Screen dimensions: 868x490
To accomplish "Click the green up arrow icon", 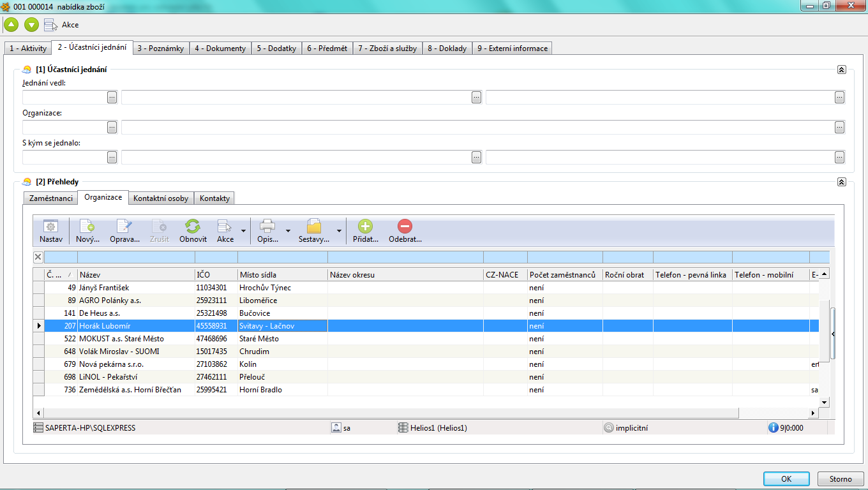I will (x=11, y=25).
